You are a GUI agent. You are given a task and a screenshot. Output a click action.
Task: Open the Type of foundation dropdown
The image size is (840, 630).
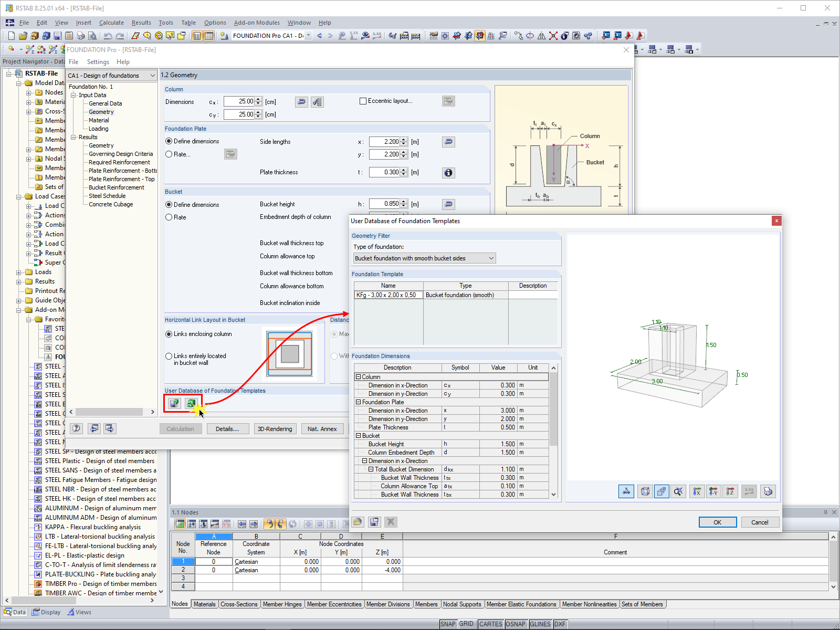[x=490, y=258]
